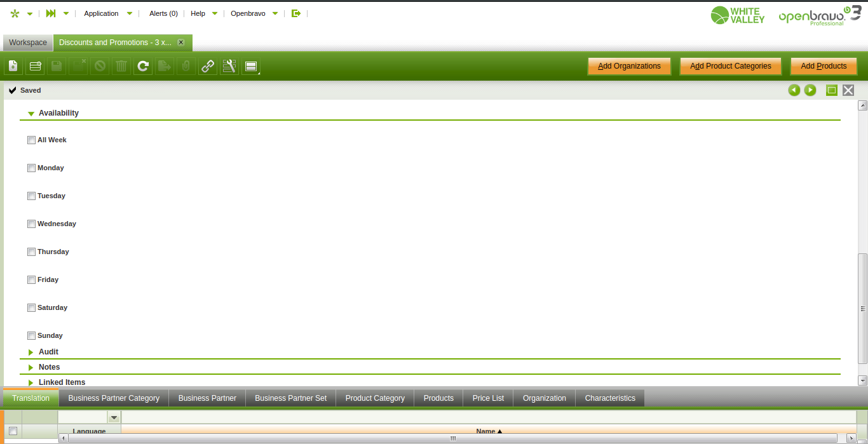Screen dimensions: 868x444
Task: Open the Organization subtab
Action: [x=544, y=398]
